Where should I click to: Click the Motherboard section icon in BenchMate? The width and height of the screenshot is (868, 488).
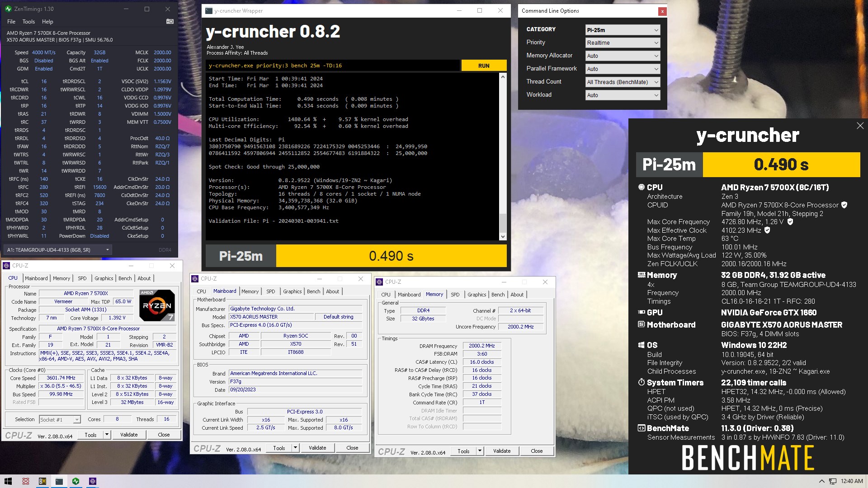point(641,324)
